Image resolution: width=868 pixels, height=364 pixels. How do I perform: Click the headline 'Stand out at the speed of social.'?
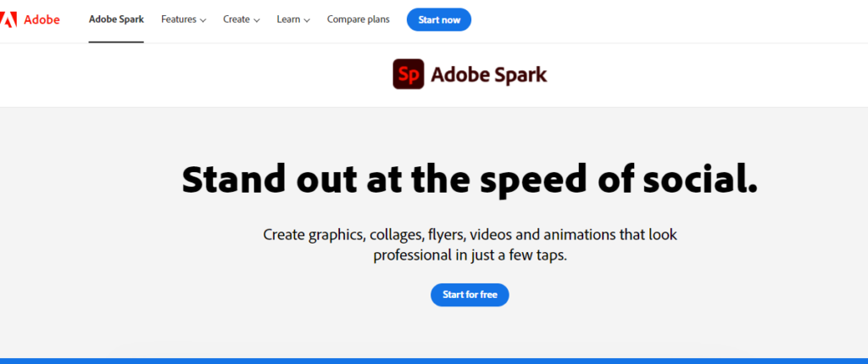point(470,180)
